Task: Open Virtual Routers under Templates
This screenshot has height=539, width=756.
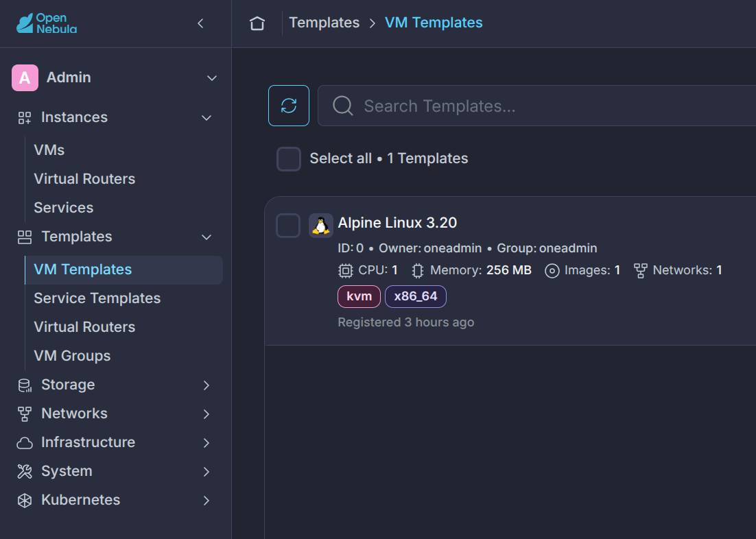Action: [84, 327]
